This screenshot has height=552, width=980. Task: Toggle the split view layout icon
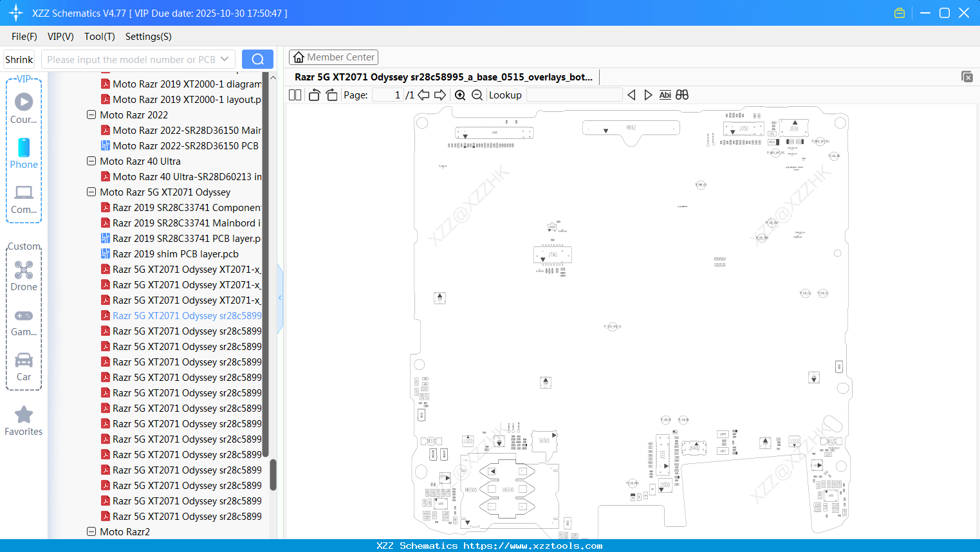click(295, 95)
